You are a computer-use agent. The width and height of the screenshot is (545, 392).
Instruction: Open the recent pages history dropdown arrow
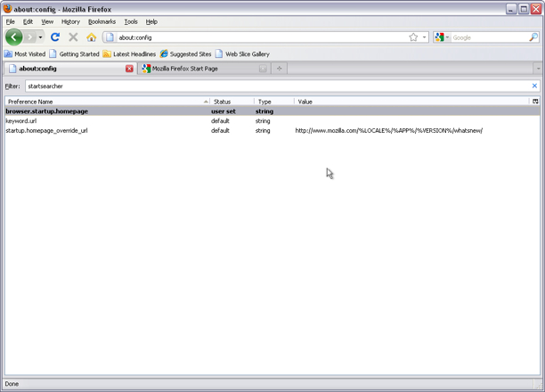pyautogui.click(x=40, y=37)
